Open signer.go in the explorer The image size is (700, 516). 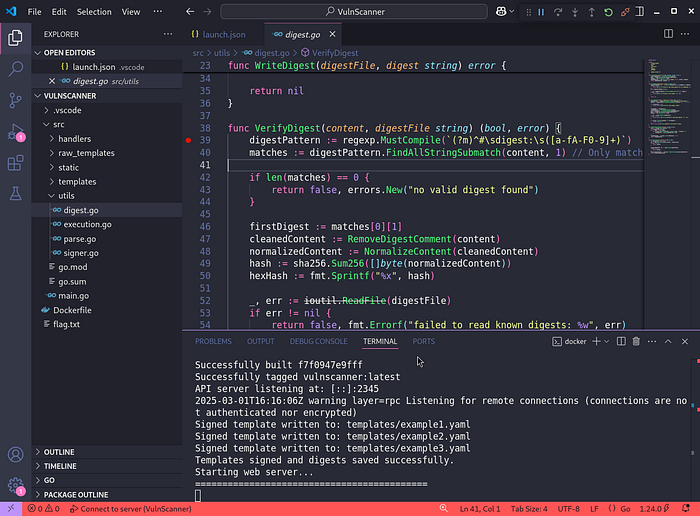80,253
